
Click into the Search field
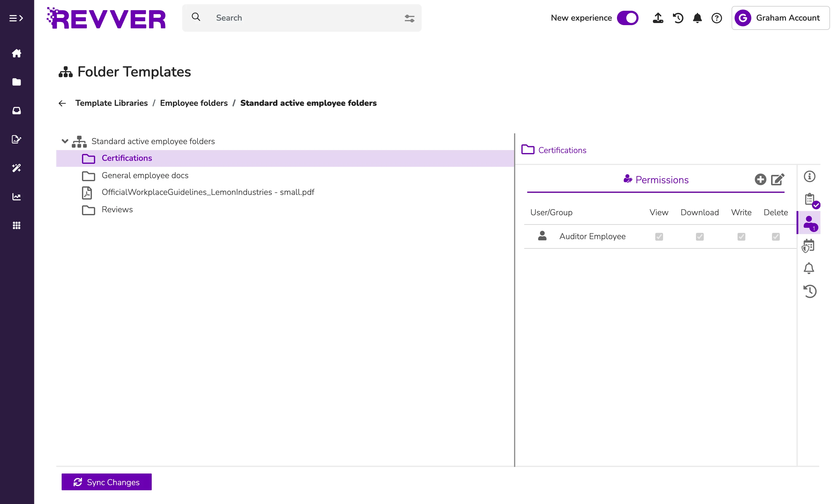pyautogui.click(x=303, y=18)
